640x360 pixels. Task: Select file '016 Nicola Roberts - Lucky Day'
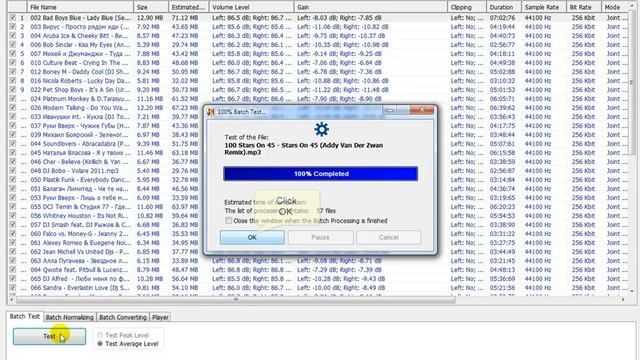tap(80, 81)
